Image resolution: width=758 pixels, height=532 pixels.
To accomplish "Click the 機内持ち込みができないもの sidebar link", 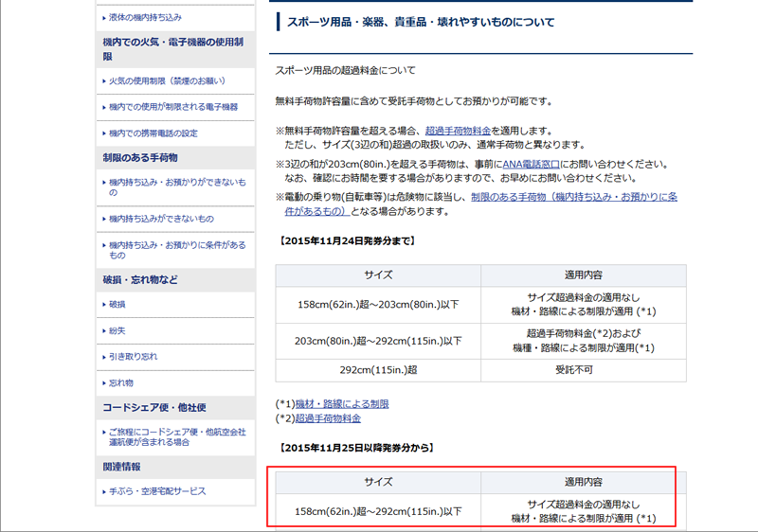I will 161,219.
